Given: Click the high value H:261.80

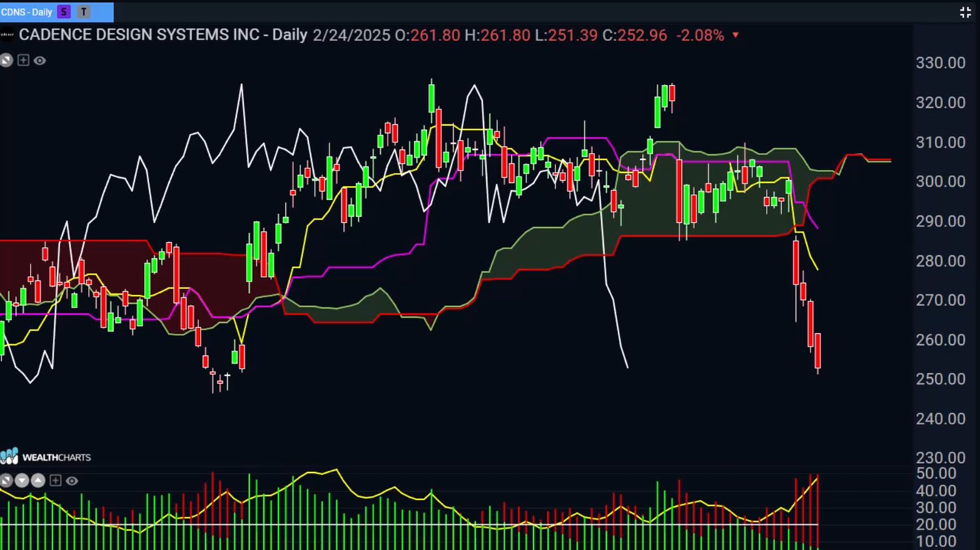Looking at the screenshot, I should 497,36.
